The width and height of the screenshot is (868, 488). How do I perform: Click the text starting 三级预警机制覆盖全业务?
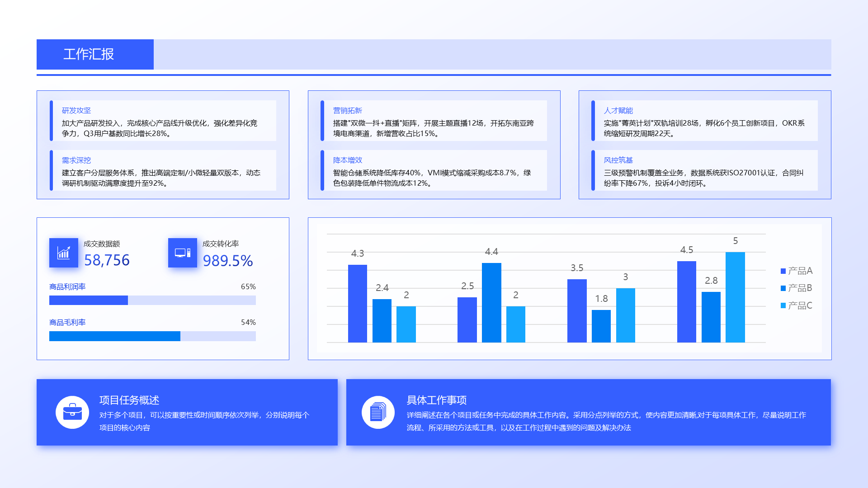[x=704, y=178]
